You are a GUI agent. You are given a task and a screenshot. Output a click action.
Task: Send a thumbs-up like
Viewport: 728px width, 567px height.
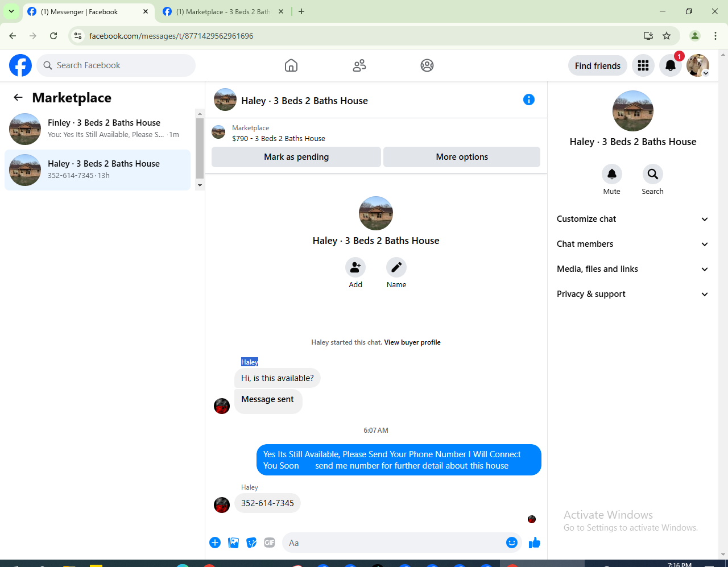pos(535,543)
